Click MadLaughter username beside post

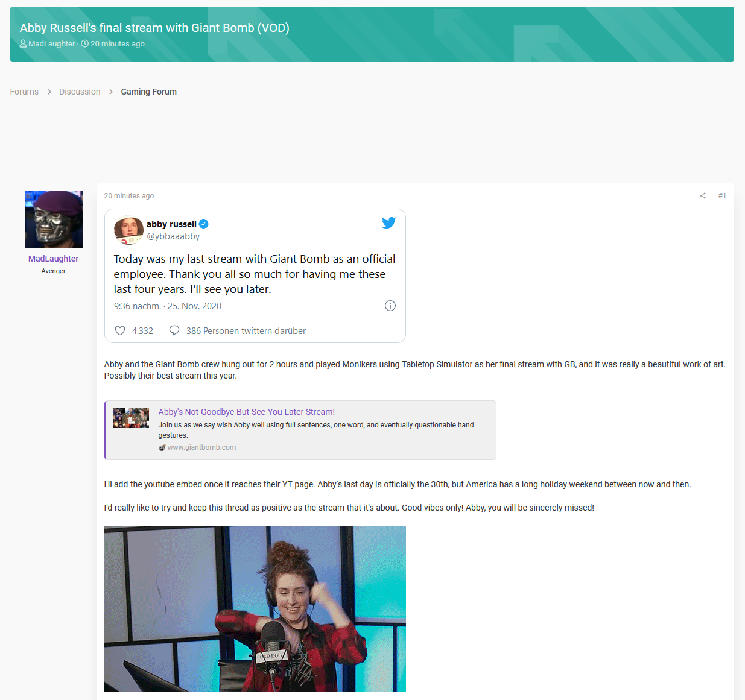click(x=54, y=259)
